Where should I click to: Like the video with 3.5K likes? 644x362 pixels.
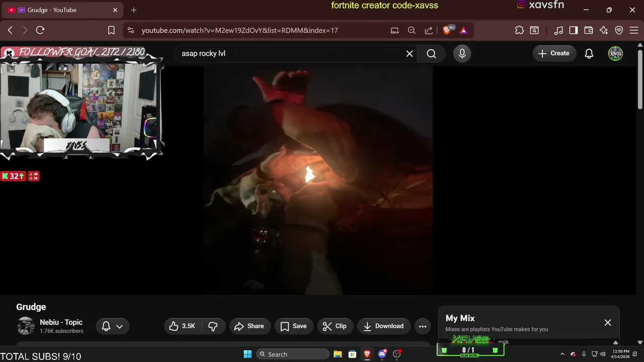[182, 326]
